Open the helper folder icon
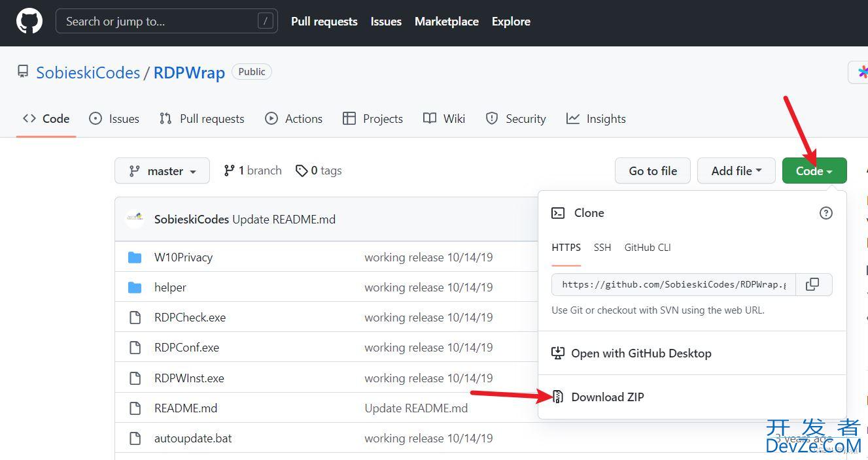The image size is (868, 460). (x=135, y=287)
